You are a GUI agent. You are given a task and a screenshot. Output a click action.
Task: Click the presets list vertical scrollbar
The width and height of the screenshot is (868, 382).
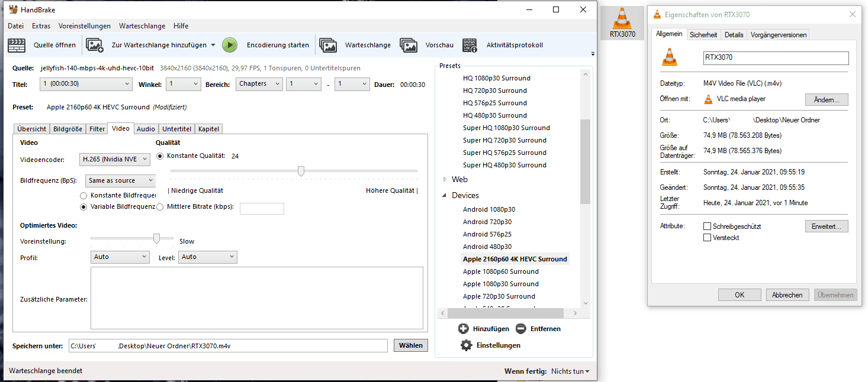pyautogui.click(x=586, y=162)
